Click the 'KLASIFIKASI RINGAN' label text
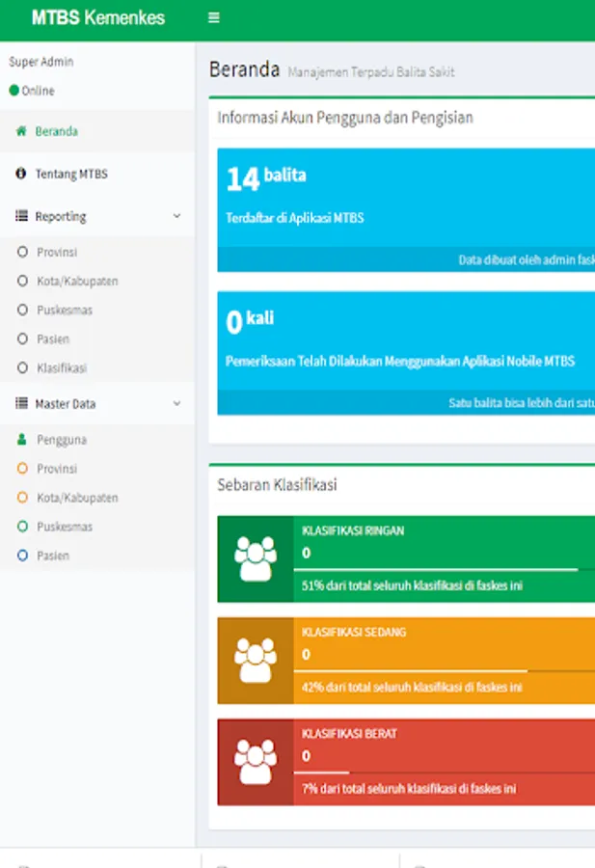 (353, 530)
